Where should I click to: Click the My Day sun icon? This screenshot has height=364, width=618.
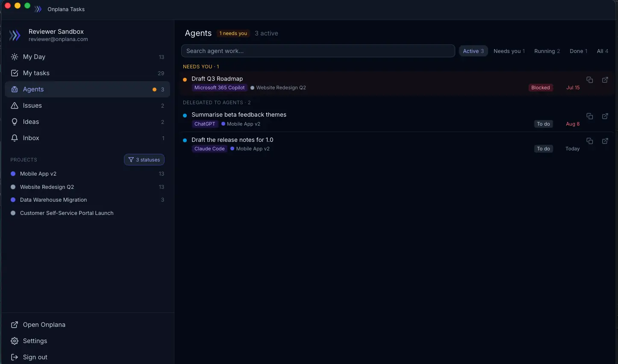[15, 57]
